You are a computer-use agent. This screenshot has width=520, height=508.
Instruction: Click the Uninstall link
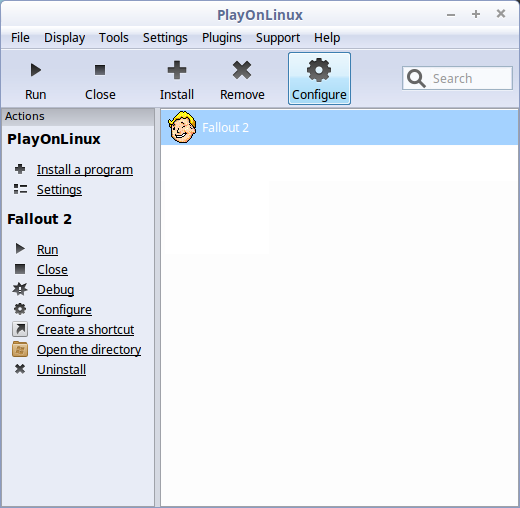pos(61,369)
